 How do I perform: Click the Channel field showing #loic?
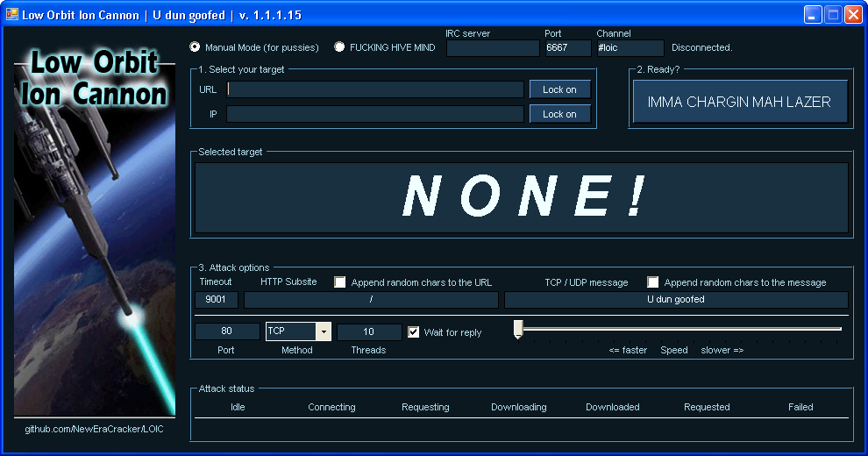point(630,48)
